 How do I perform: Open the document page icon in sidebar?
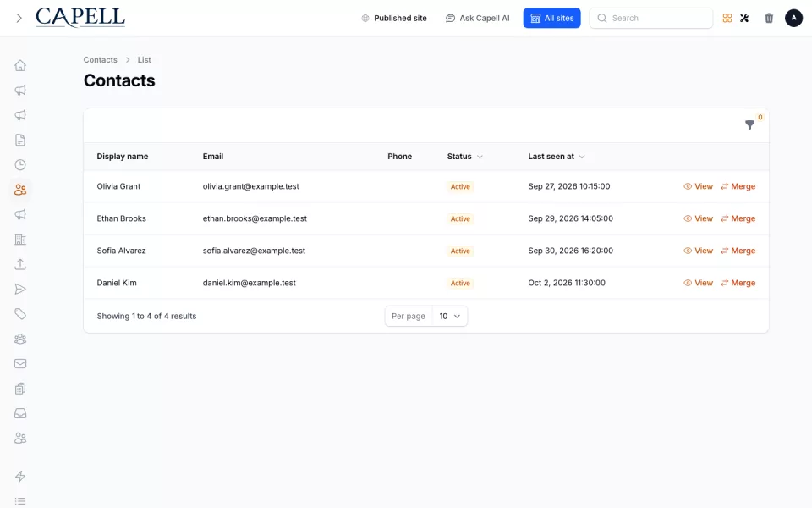(20, 140)
